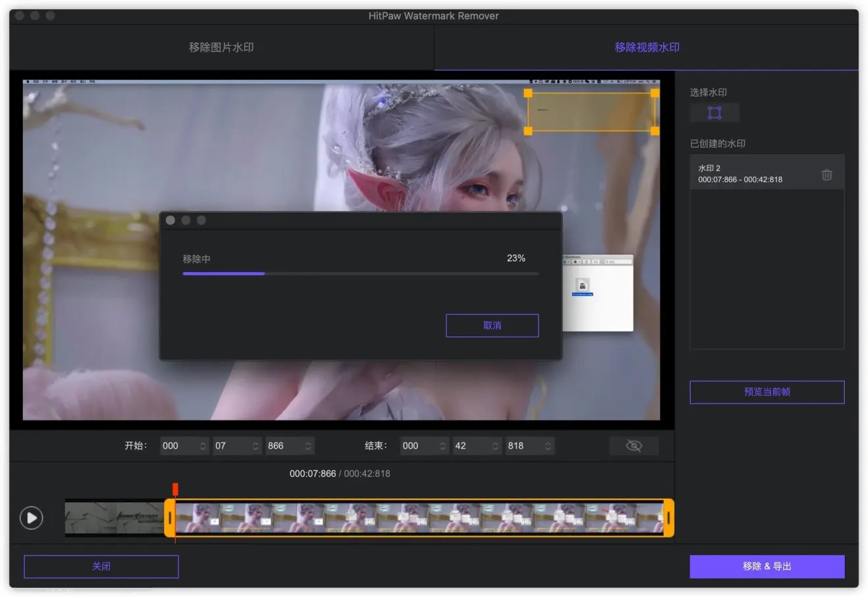The width and height of the screenshot is (868, 597).
Task: Click the 000:07:866 / 000:42:818 time display
Action: 340,474
